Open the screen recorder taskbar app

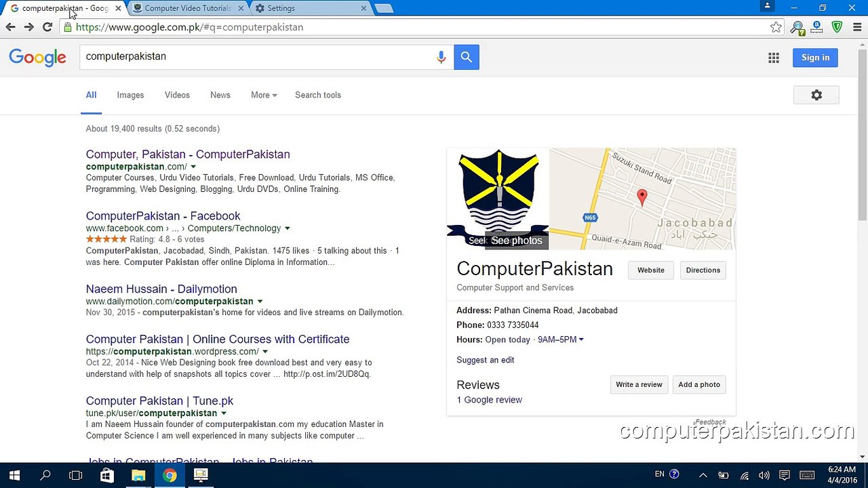click(201, 475)
